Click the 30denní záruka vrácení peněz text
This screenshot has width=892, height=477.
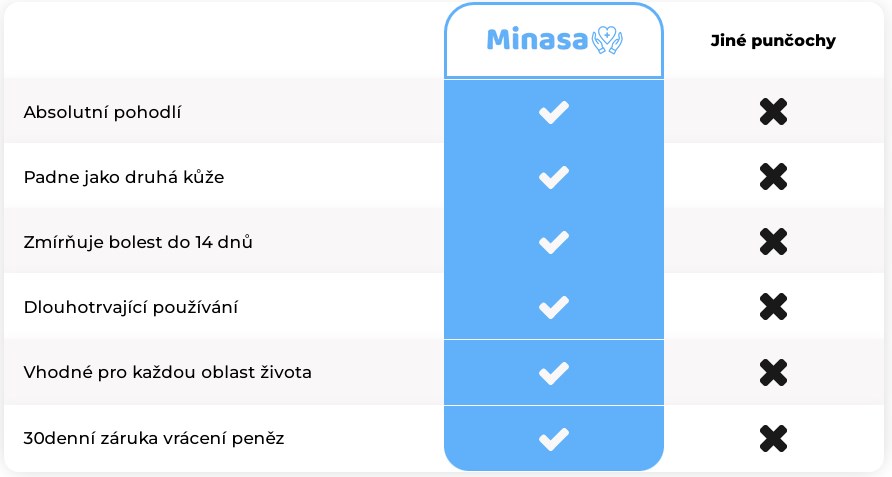(154, 438)
